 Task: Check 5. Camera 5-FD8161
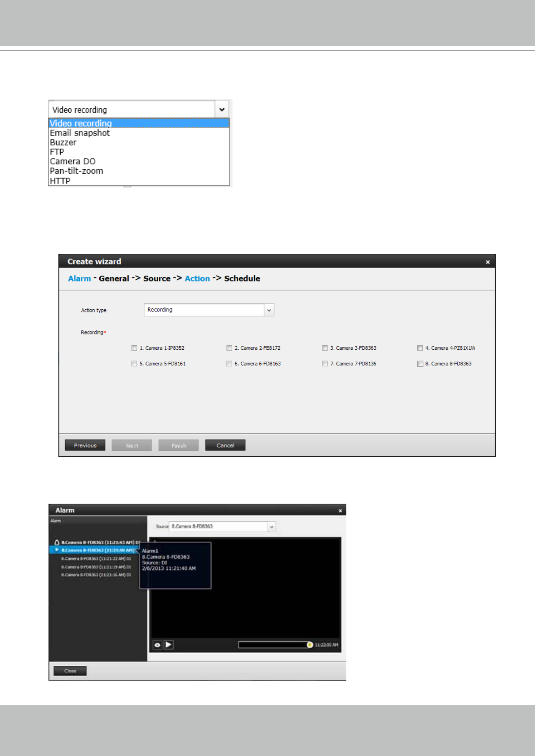pos(134,364)
